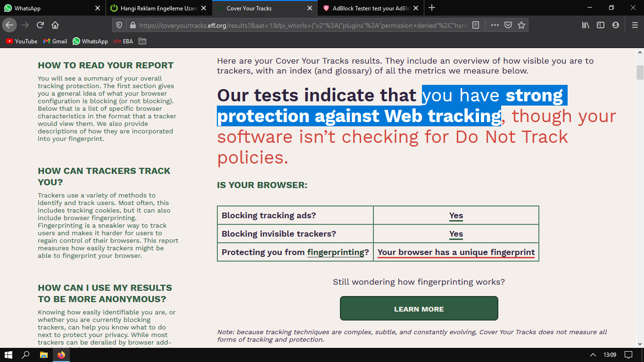Image resolution: width=644 pixels, height=362 pixels.
Task: Open the Gmail bookmark
Action: point(55,41)
